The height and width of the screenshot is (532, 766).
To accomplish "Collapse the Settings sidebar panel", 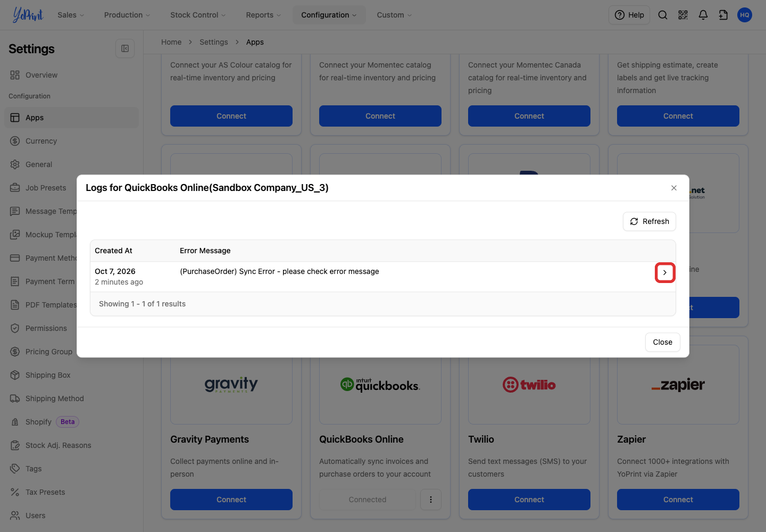I will pyautogui.click(x=125, y=48).
